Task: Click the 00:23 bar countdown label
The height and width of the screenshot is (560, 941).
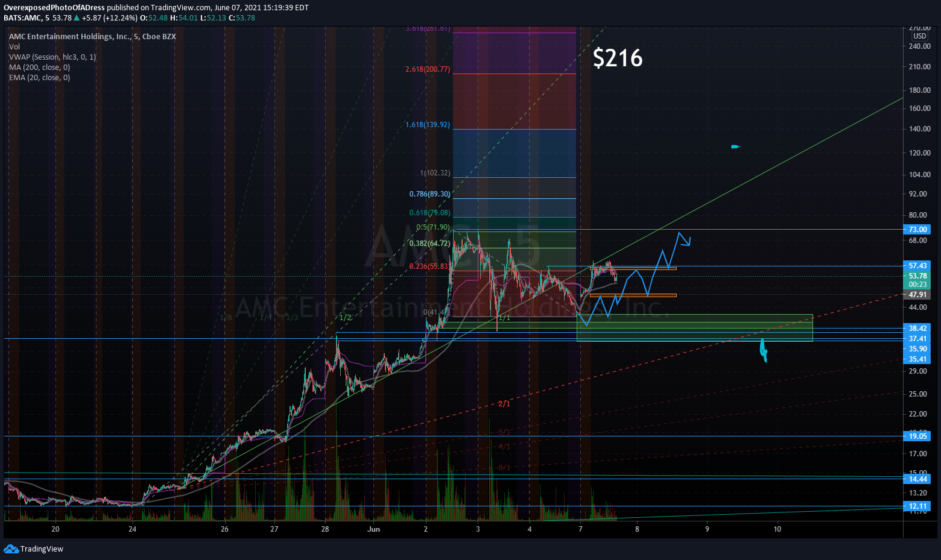Action: coord(917,285)
